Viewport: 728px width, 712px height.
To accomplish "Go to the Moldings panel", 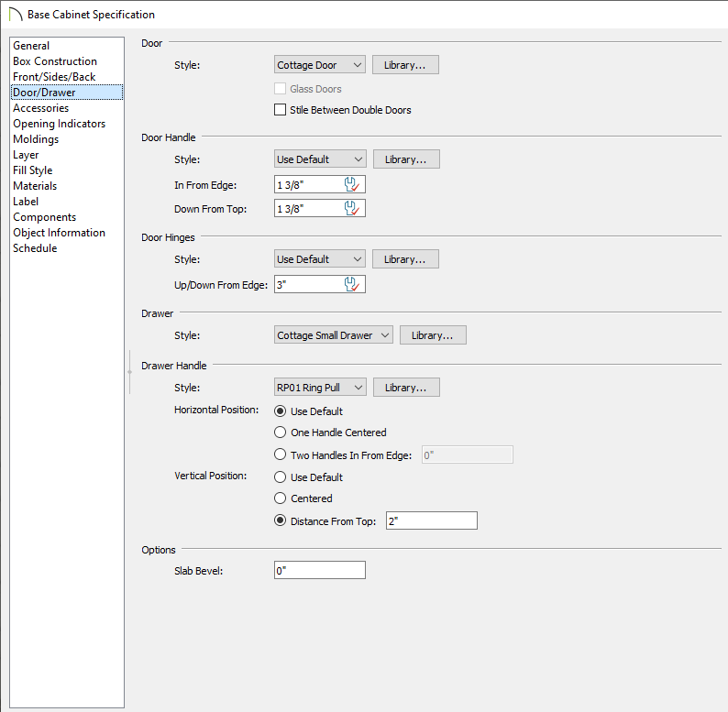I will (36, 139).
